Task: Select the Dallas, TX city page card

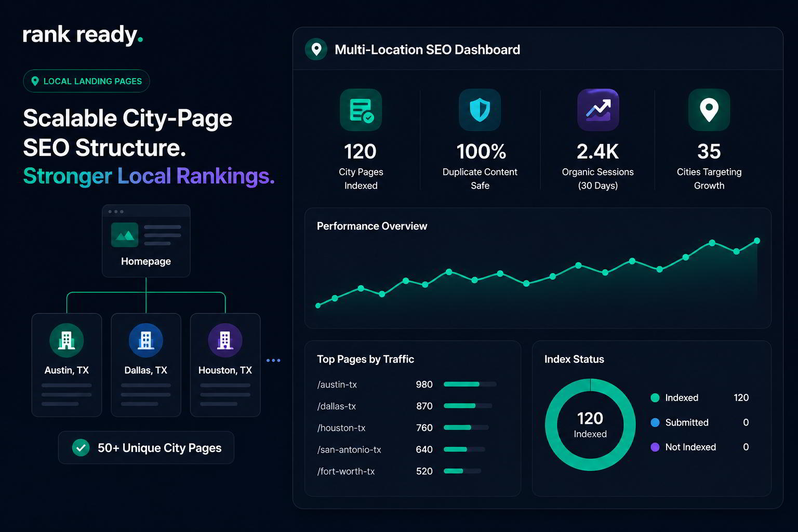Action: tap(146, 365)
